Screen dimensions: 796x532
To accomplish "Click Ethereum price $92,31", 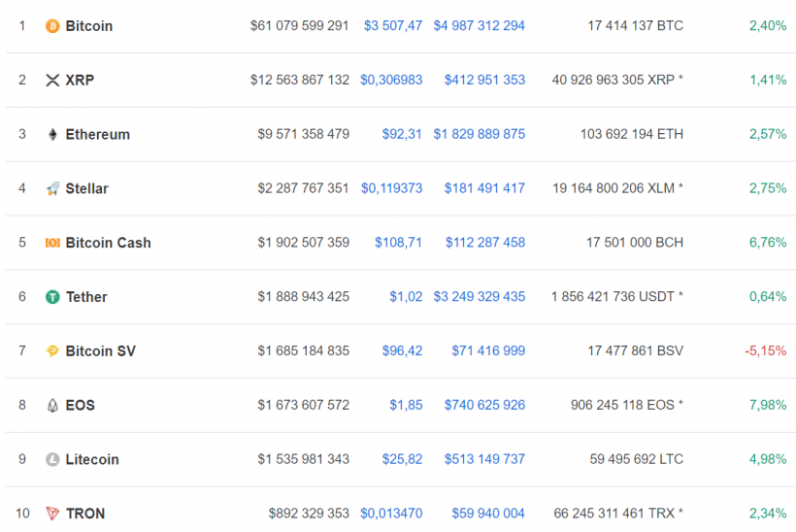I will click(402, 135).
